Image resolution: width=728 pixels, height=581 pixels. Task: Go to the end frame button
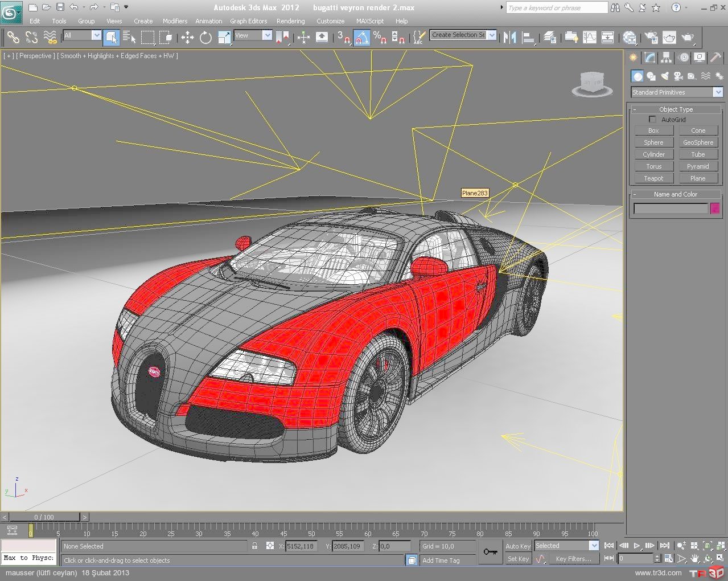click(664, 546)
